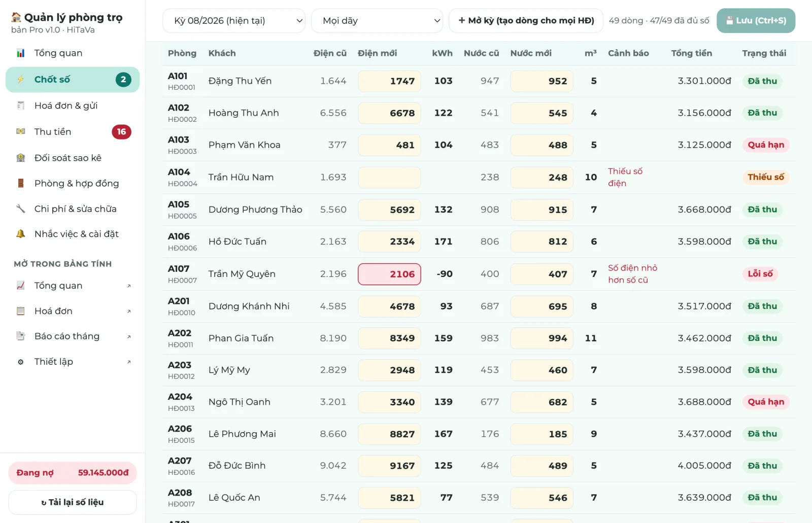This screenshot has height=523, width=812.
Task: Click external arrow next to Thiết lập
Action: coord(129,362)
